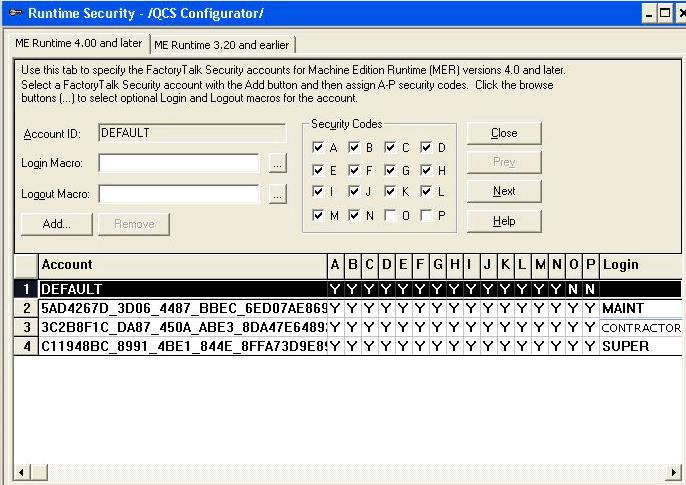Click the Close button
686x485 pixels.
click(504, 133)
